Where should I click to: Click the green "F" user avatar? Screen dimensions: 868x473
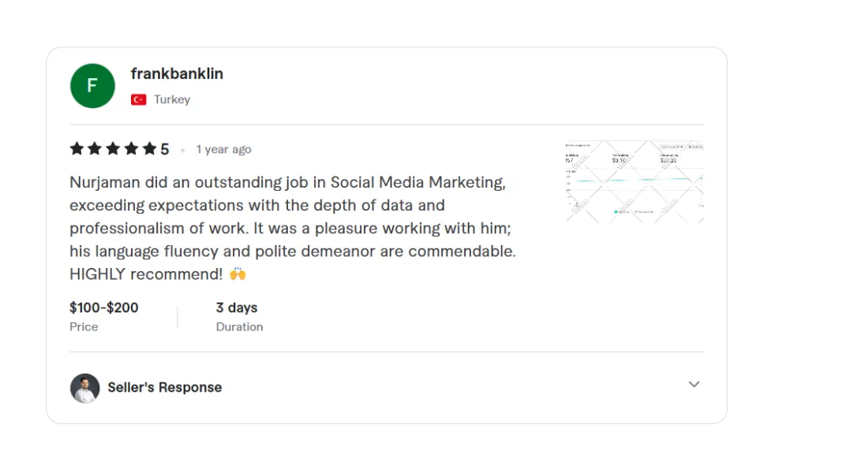pos(92,85)
